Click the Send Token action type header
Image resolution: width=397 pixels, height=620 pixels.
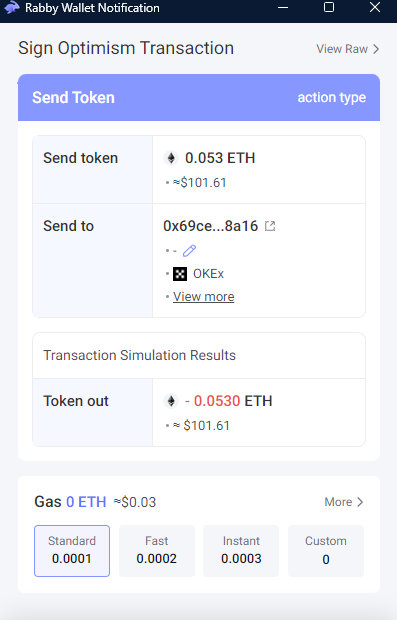coord(199,98)
